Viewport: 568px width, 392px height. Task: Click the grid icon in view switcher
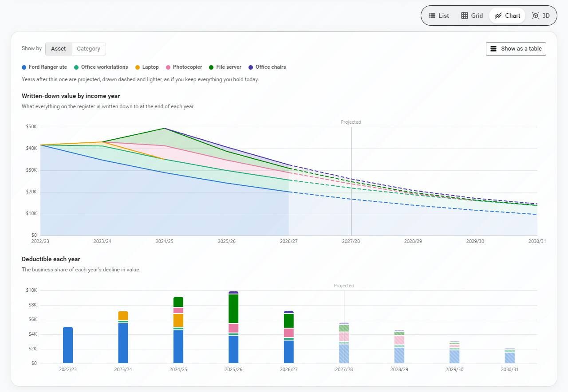click(x=465, y=16)
